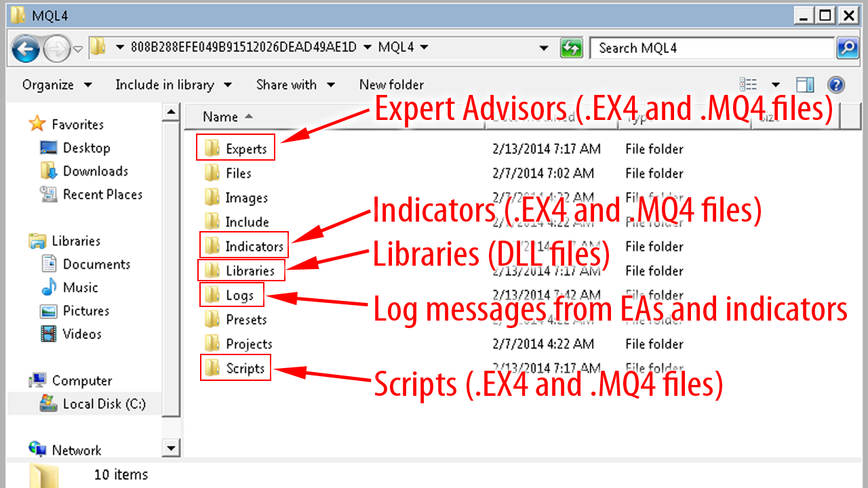Select the Indicators folder

pos(244,247)
